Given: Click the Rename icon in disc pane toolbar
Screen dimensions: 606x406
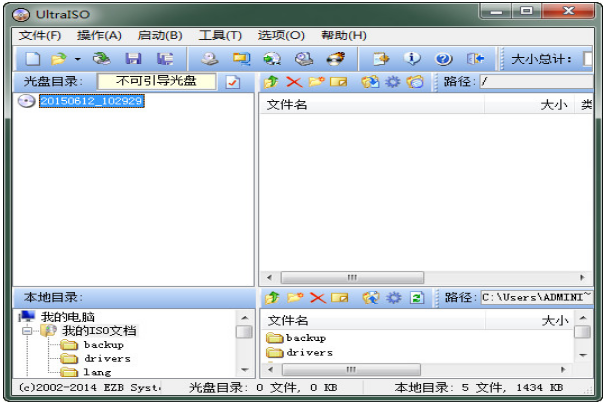Looking at the screenshot, I should tap(339, 82).
